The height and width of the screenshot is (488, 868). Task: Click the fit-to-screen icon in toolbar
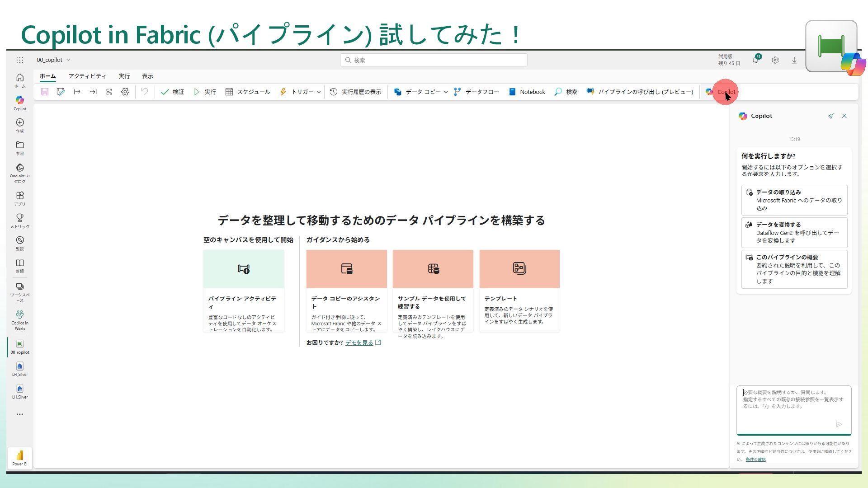click(109, 92)
